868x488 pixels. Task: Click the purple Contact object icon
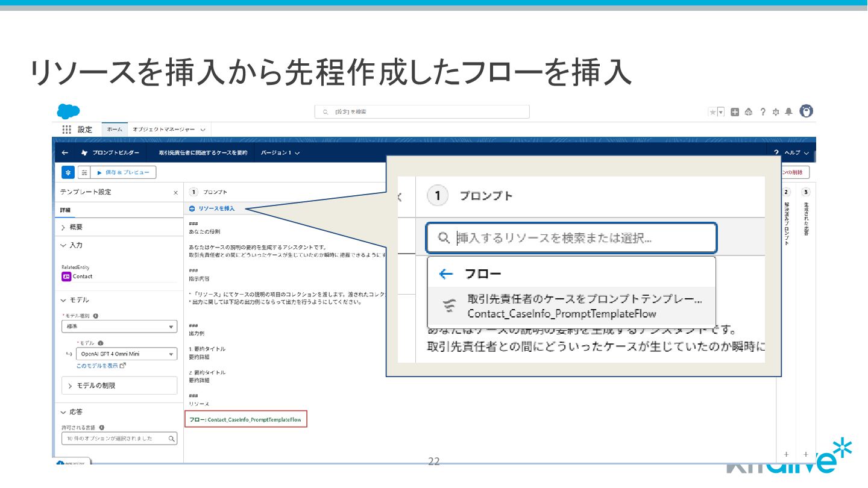66,277
